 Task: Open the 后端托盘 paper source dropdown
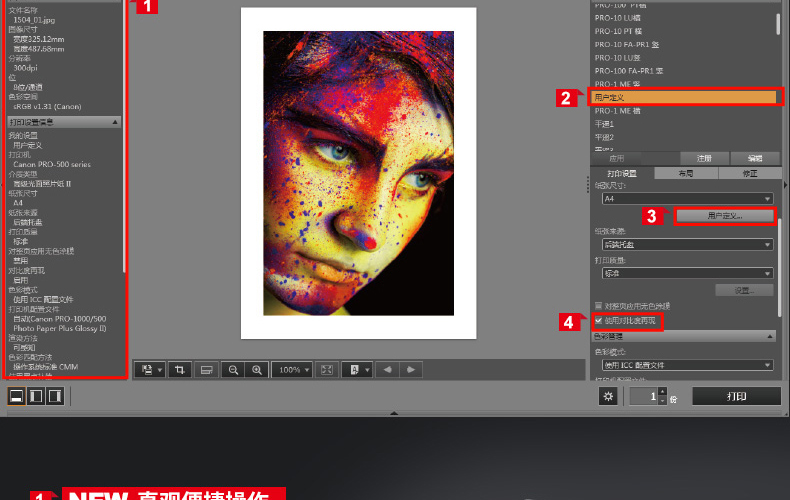tap(687, 244)
